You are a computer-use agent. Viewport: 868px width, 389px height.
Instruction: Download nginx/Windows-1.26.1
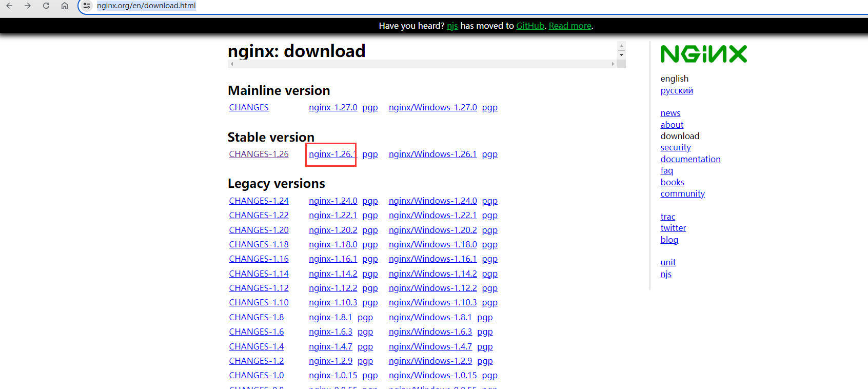(x=432, y=154)
